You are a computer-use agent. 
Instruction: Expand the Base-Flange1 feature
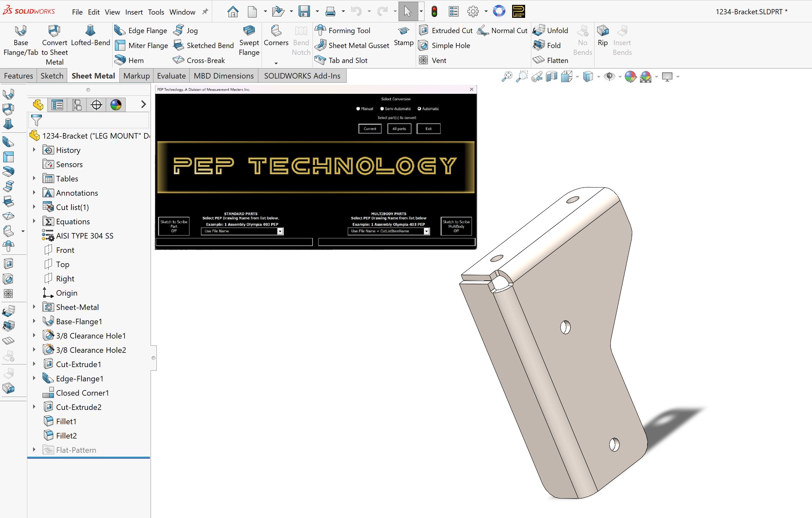tap(34, 321)
